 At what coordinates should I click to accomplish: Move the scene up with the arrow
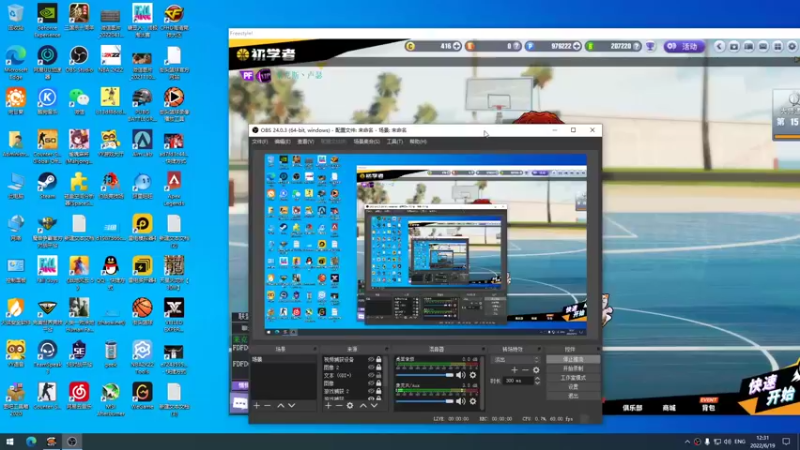coord(281,406)
